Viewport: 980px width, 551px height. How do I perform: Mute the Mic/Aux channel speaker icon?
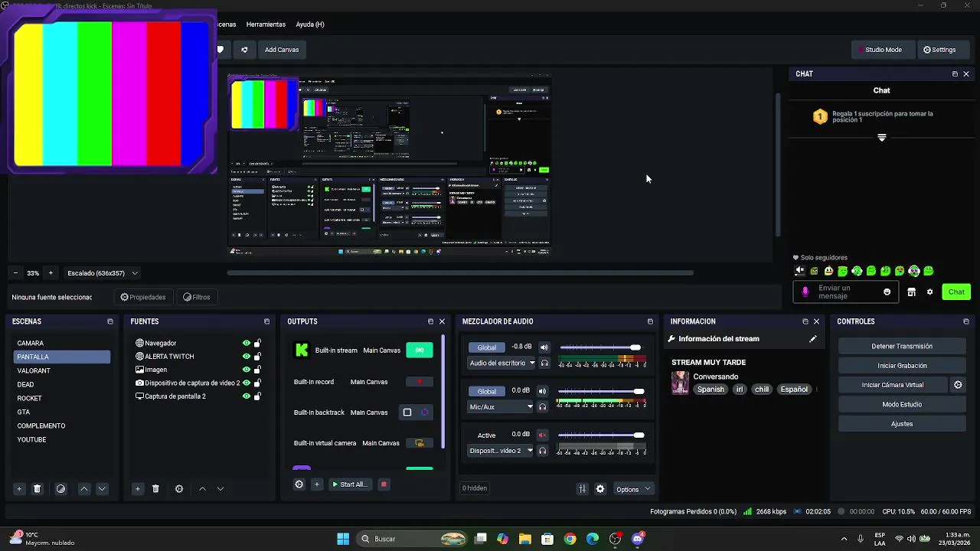pyautogui.click(x=544, y=391)
